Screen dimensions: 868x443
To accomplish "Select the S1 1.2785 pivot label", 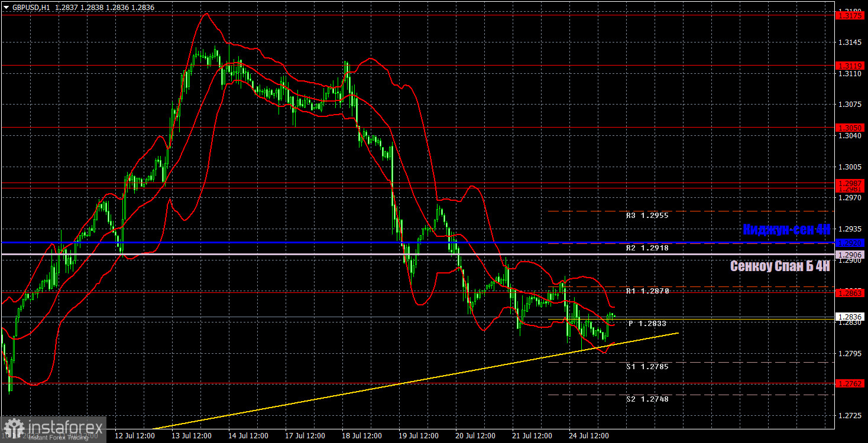I will click(646, 367).
